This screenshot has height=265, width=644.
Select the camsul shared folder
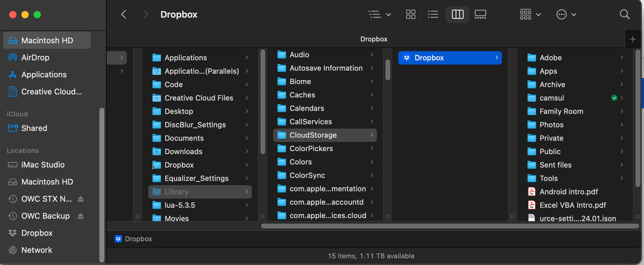[x=575, y=98]
